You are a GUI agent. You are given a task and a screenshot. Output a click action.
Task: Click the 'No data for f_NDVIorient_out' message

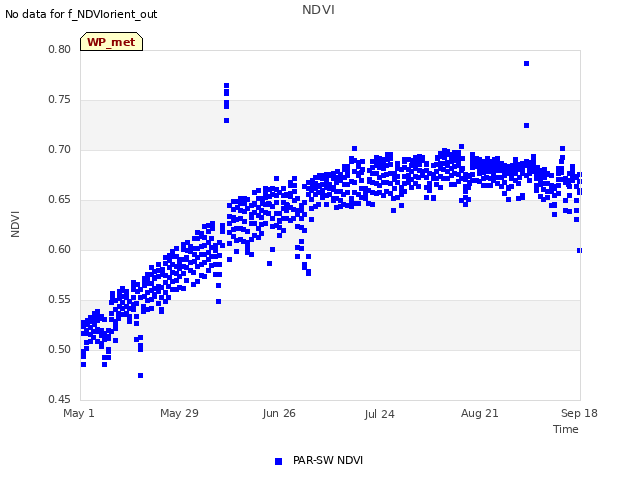(81, 14)
